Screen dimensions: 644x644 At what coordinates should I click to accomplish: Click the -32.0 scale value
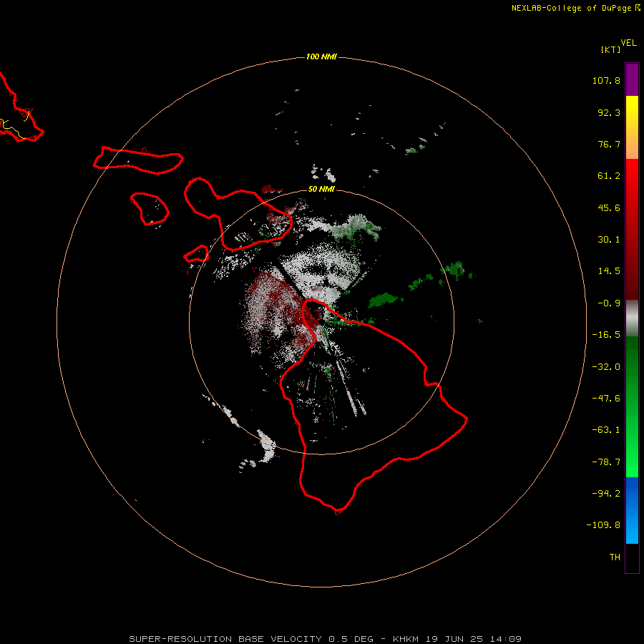(x=606, y=367)
